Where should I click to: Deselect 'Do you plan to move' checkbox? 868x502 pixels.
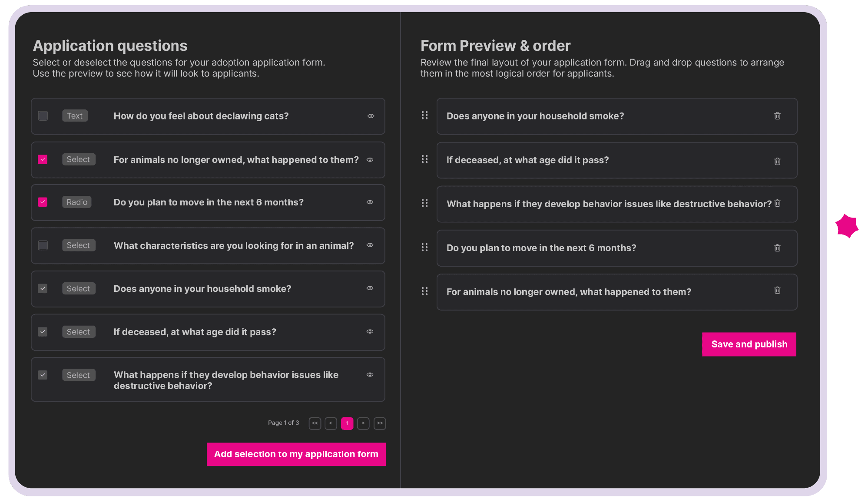point(43,202)
